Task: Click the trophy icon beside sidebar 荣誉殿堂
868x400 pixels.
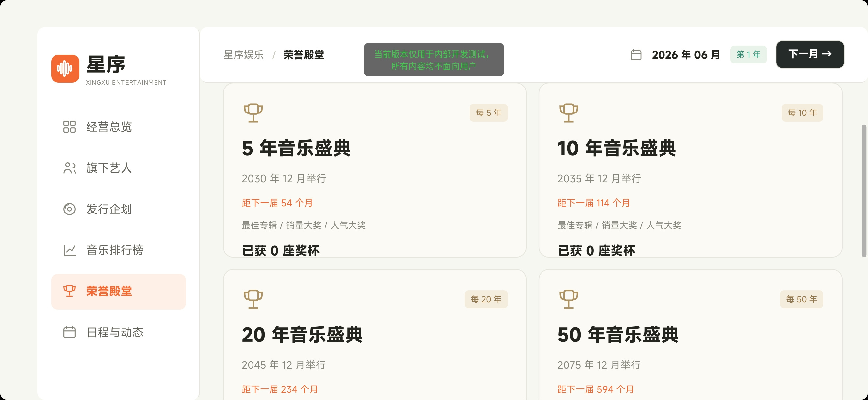Action: click(x=69, y=291)
